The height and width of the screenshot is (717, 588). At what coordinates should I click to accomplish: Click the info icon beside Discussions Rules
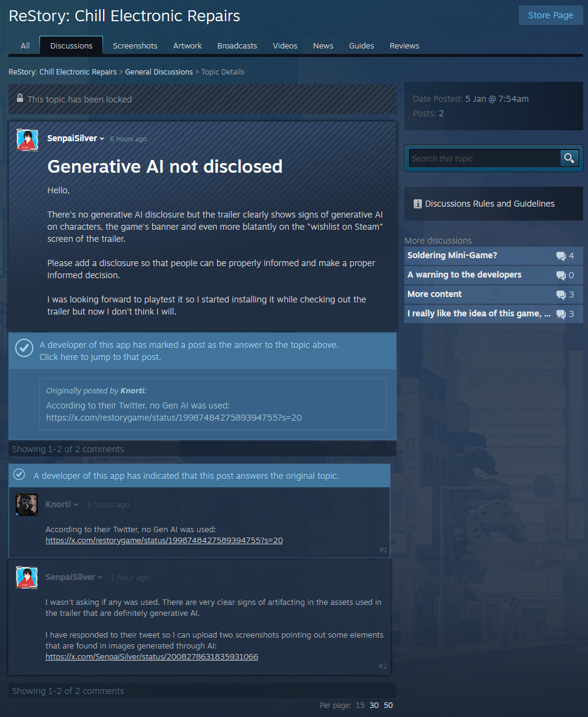pyautogui.click(x=417, y=204)
